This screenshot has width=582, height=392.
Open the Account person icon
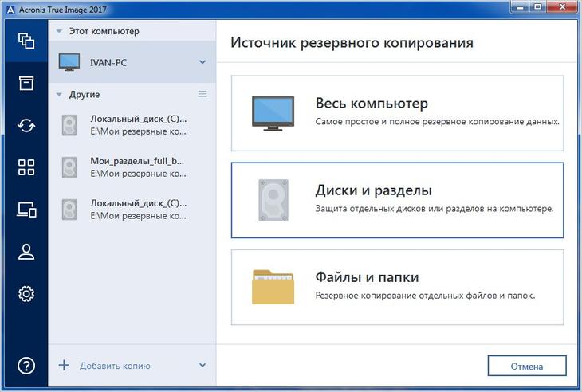[26, 252]
